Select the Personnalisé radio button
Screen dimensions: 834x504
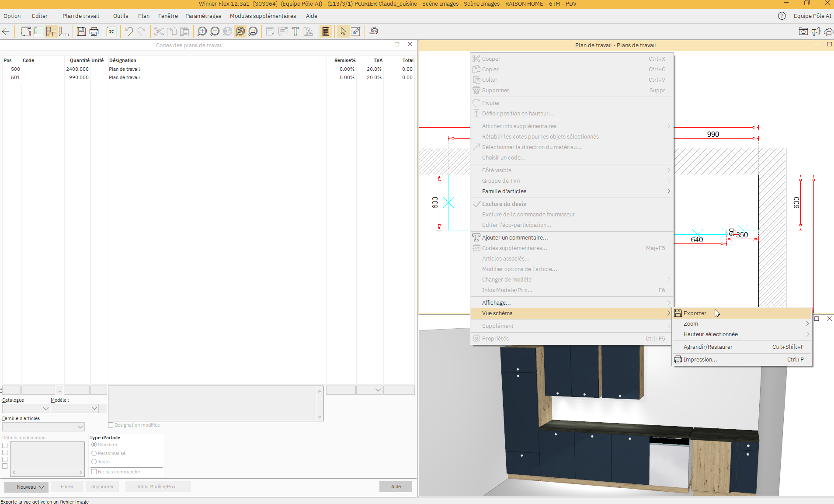[94, 453]
